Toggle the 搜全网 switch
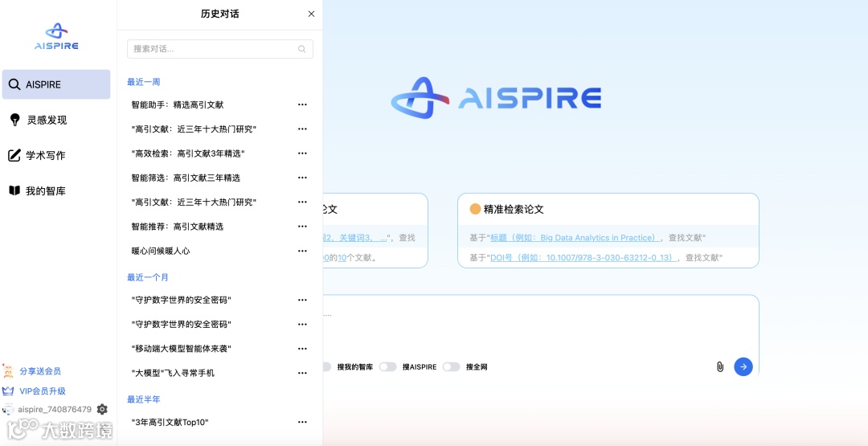 click(x=451, y=367)
